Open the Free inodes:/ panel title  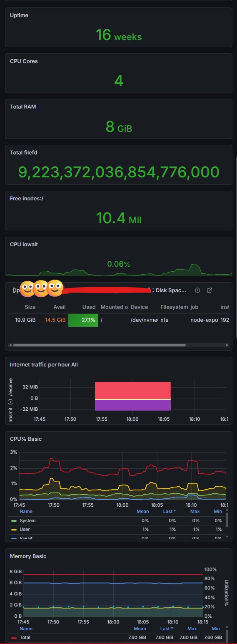[x=27, y=198]
